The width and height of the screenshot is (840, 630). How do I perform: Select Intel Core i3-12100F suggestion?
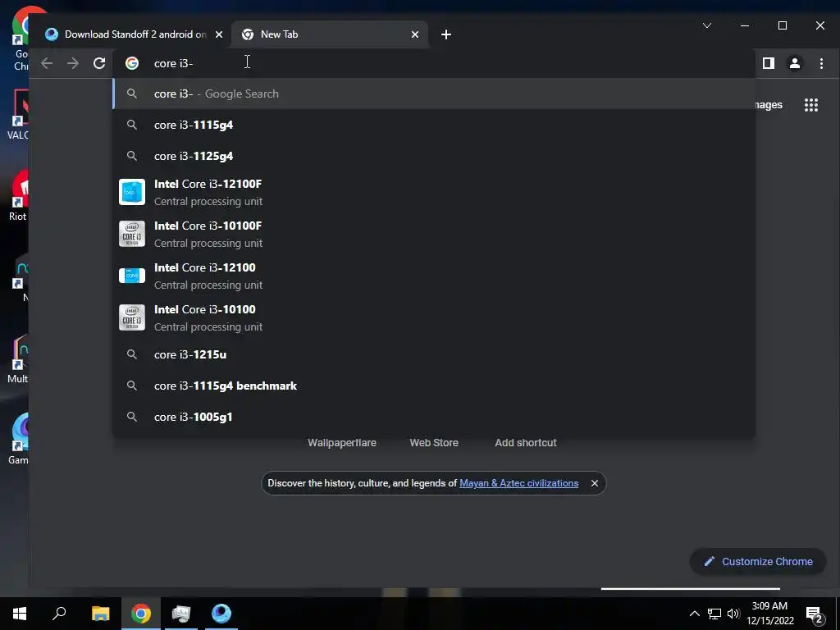pos(434,192)
